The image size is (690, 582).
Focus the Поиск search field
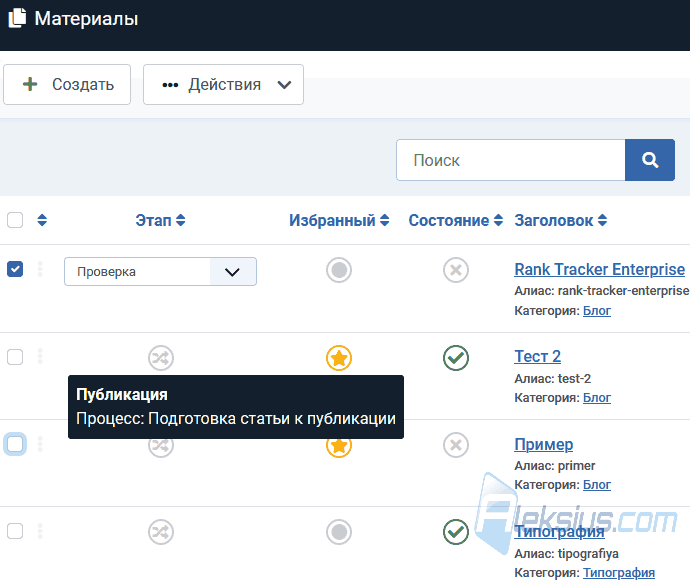[510, 160]
